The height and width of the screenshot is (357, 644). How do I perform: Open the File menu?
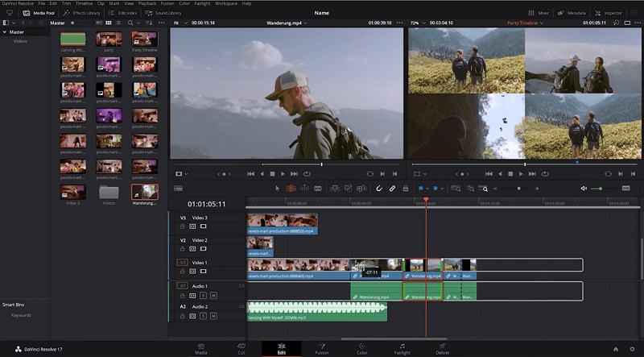(x=42, y=3)
